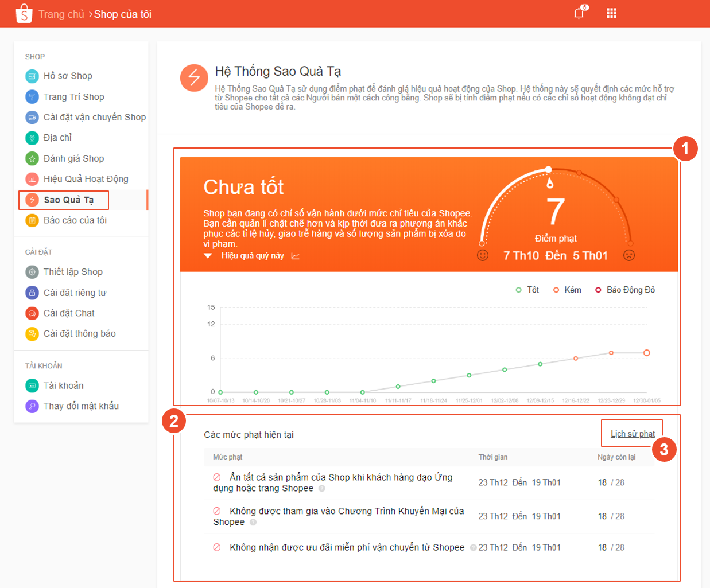The height and width of the screenshot is (588, 710).
Task: Open the apps grid in the header
Action: 611,13
